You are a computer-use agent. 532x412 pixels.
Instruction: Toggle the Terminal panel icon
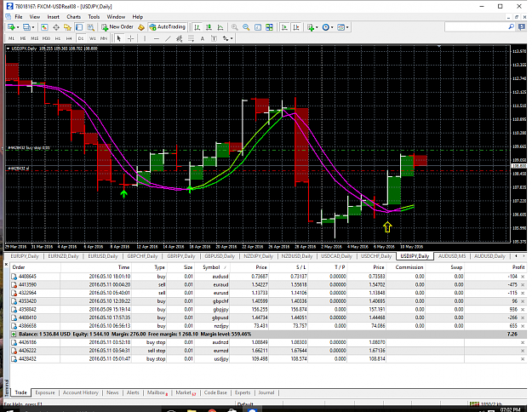pyautogui.click(x=79, y=27)
